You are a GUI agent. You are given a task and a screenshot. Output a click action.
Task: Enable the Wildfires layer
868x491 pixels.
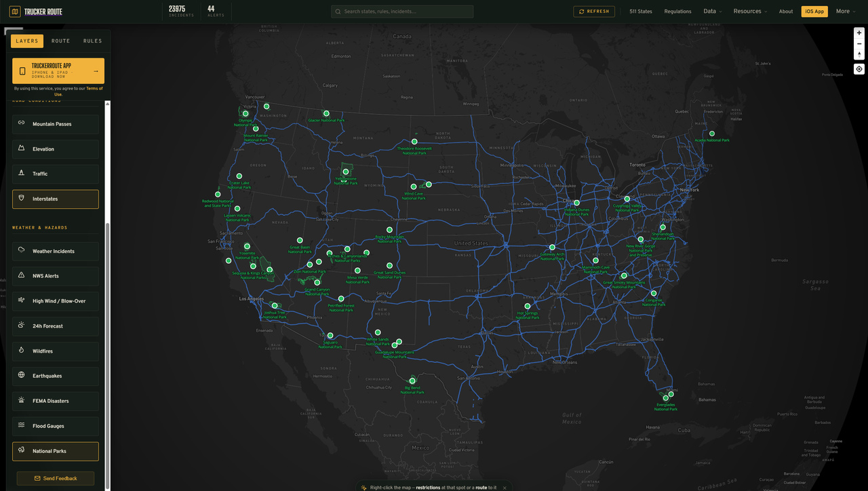coord(56,351)
